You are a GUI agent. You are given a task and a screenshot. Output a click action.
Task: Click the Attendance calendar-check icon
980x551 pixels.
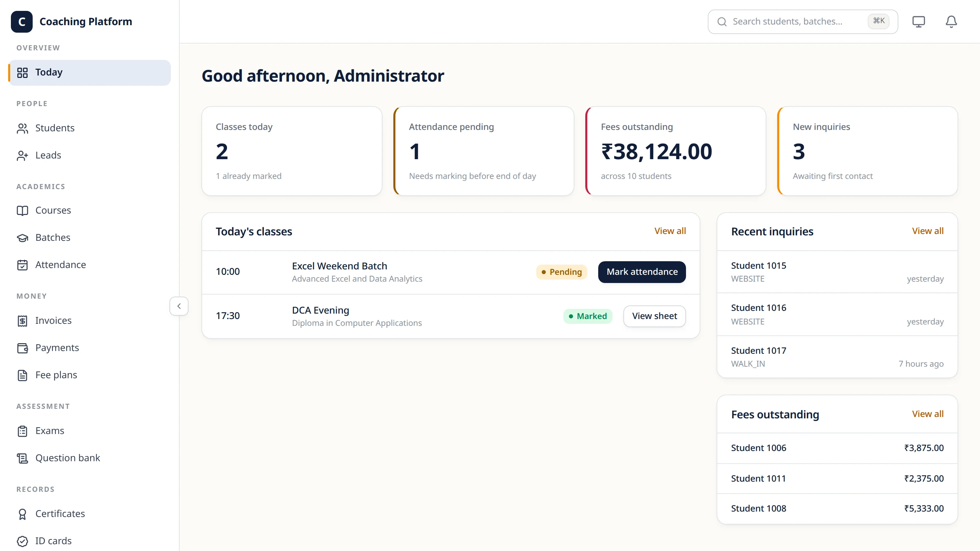(x=22, y=265)
